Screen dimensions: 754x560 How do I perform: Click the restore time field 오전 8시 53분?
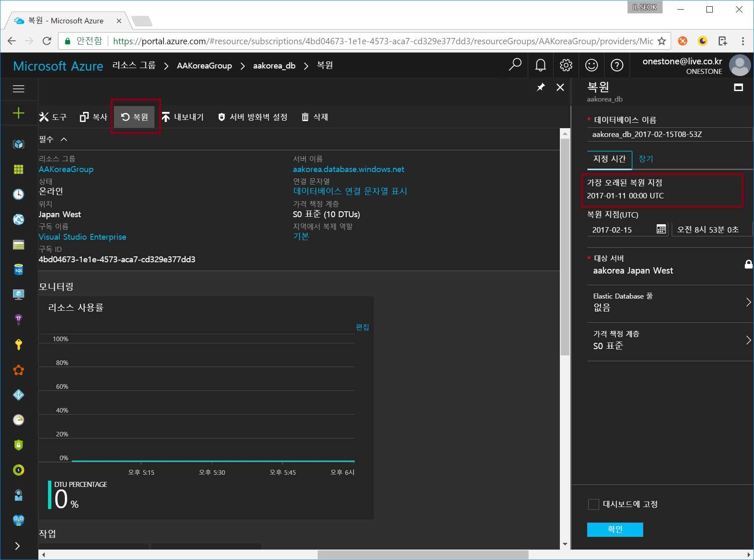click(712, 229)
